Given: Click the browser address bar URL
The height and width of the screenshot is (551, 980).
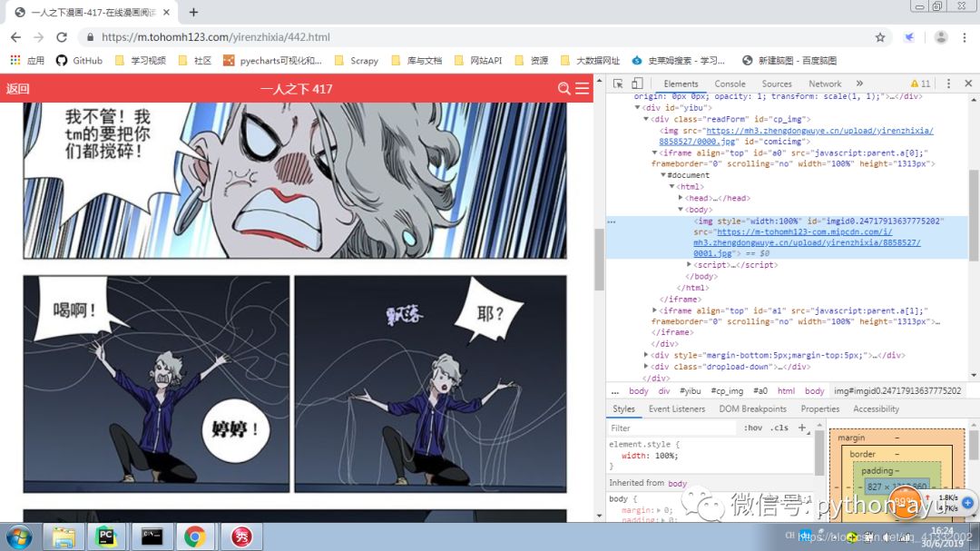Looking at the screenshot, I should click(x=216, y=37).
